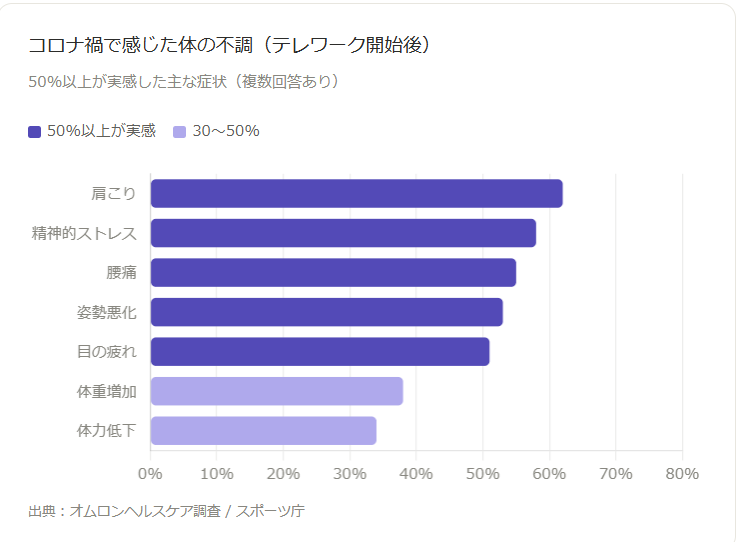738x542 pixels.
Task: Click the 80% x-axis tick label
Action: click(x=681, y=473)
